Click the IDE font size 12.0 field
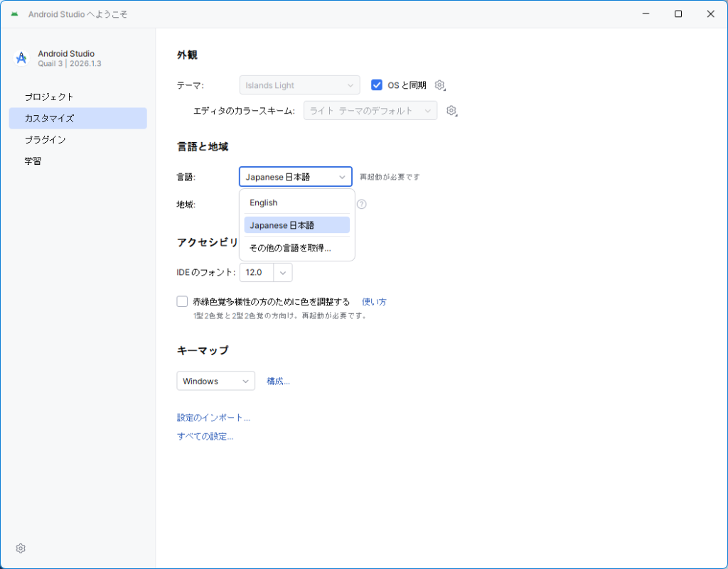Image resolution: width=728 pixels, height=569 pixels. point(257,273)
